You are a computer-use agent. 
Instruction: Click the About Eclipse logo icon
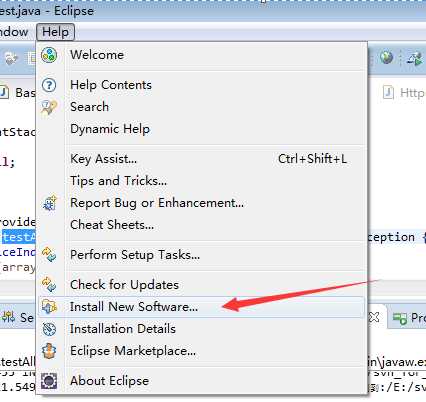coord(49,381)
